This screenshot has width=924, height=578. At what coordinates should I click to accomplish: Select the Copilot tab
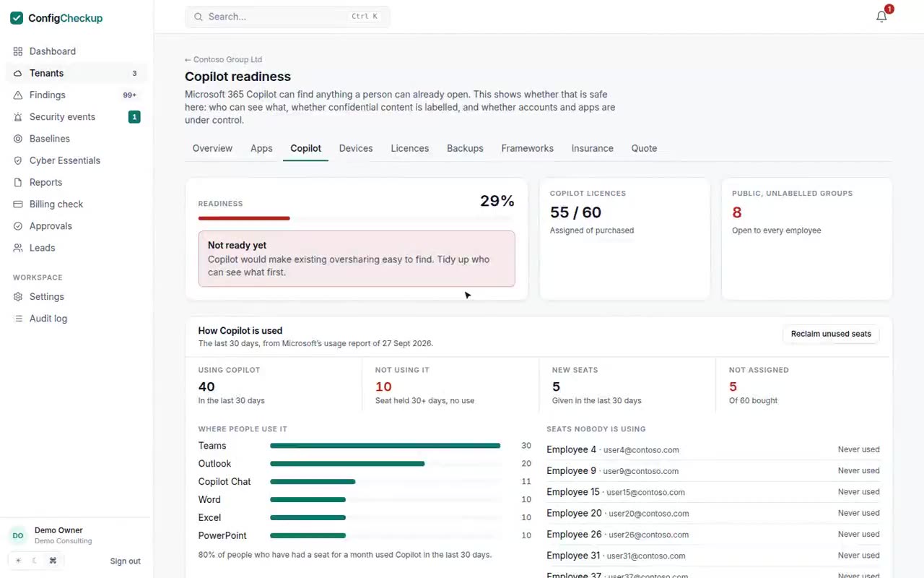click(306, 148)
